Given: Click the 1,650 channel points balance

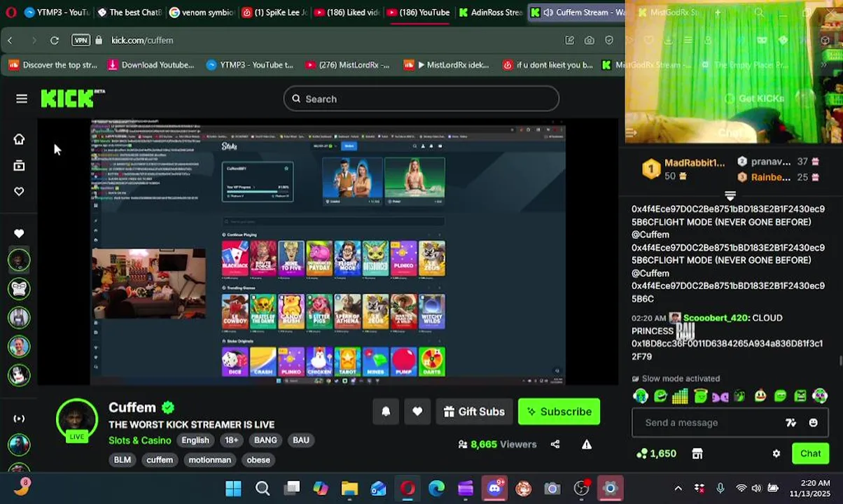Looking at the screenshot, I should click(656, 454).
